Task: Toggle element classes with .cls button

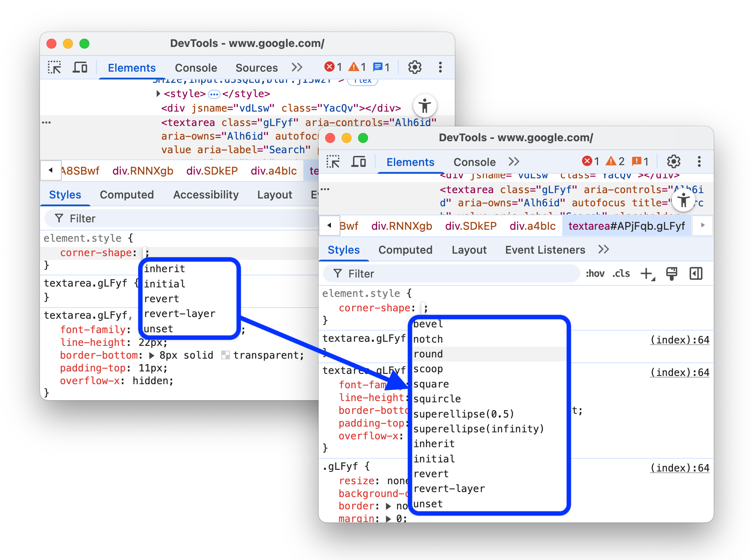Action: coord(621,273)
